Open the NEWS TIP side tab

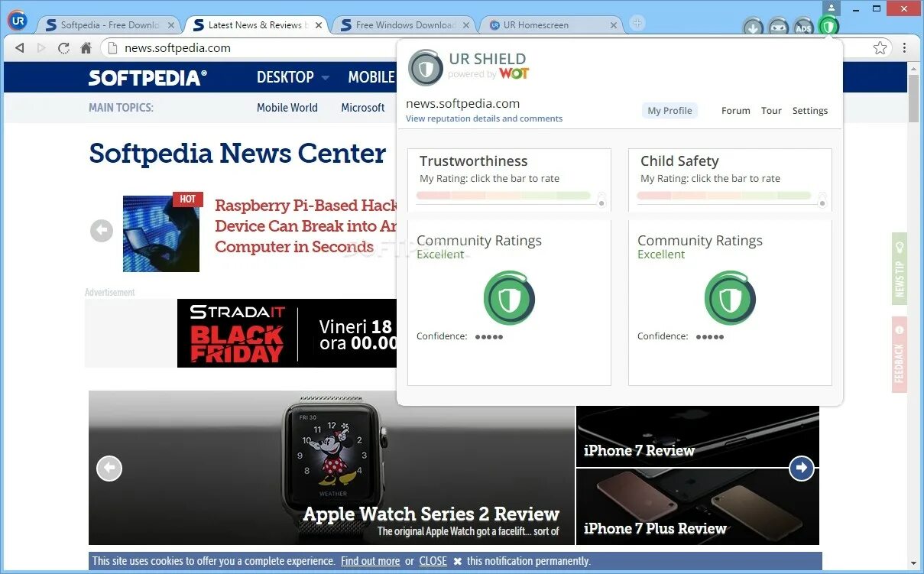pyautogui.click(x=900, y=269)
